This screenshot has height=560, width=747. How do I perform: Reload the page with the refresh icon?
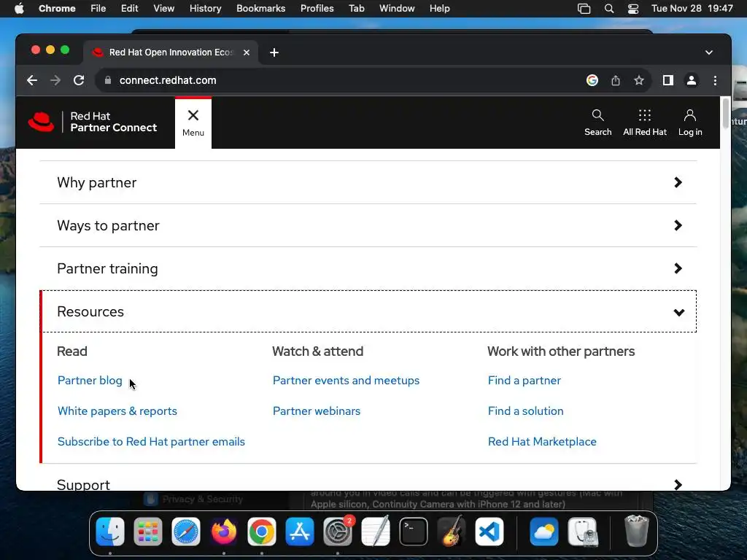point(79,80)
